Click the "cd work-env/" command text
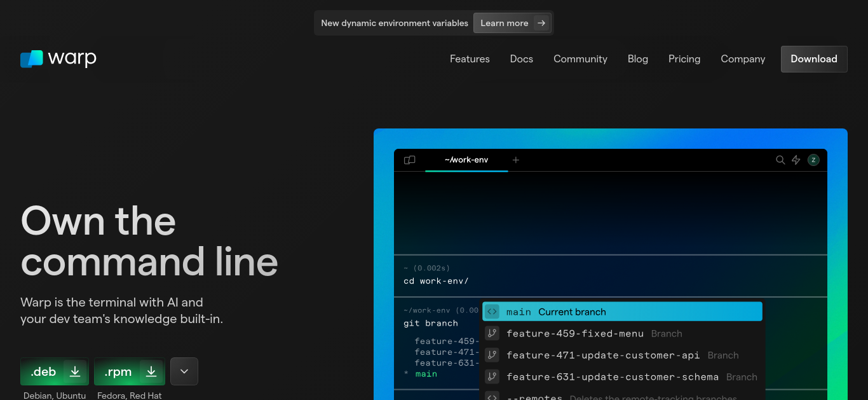 click(436, 281)
